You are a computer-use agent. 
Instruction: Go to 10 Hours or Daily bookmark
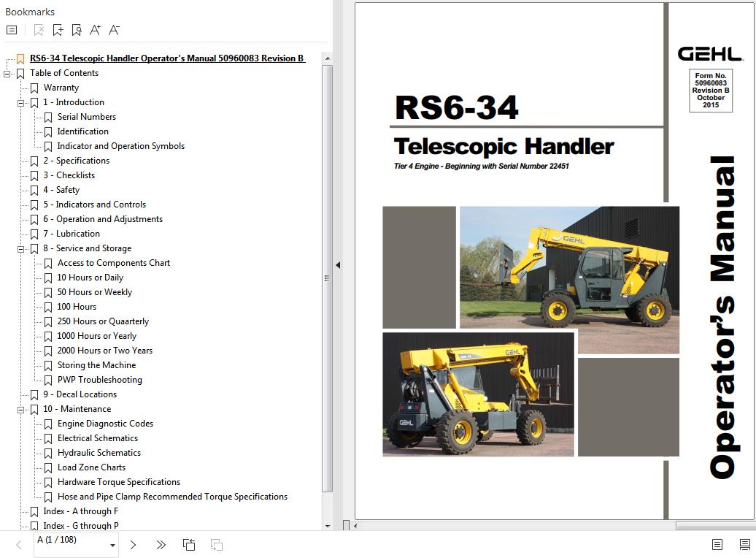(x=90, y=278)
